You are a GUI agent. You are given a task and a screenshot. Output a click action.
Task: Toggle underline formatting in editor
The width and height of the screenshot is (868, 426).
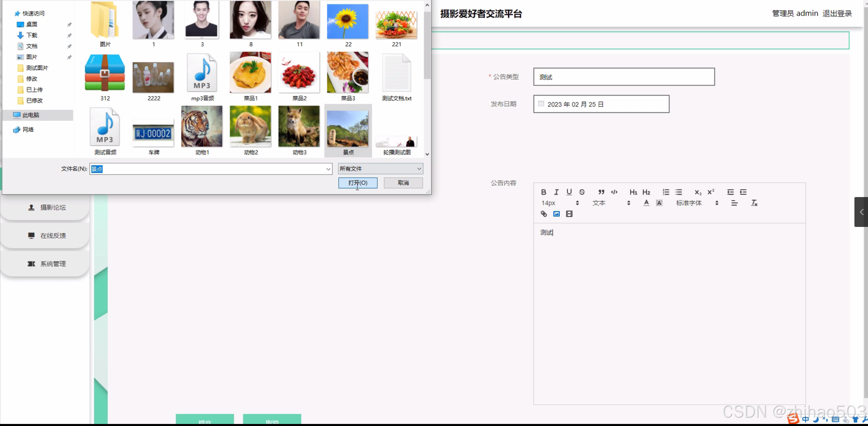point(569,192)
